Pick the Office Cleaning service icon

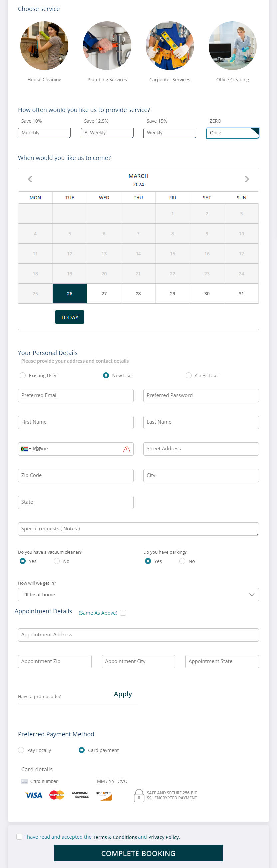(x=232, y=46)
